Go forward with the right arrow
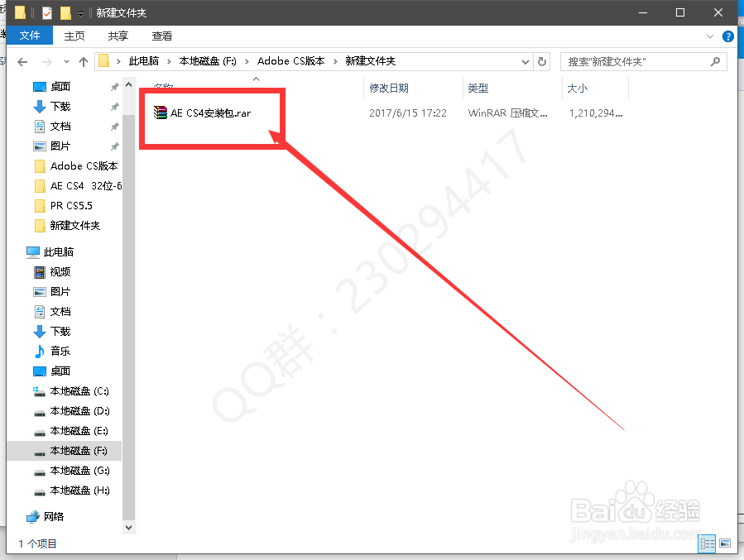744x560 pixels. [x=47, y=62]
